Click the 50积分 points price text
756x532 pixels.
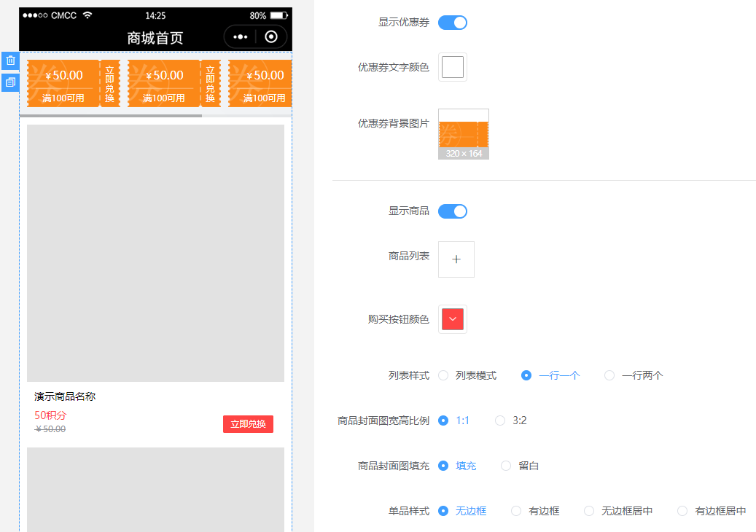[50, 415]
